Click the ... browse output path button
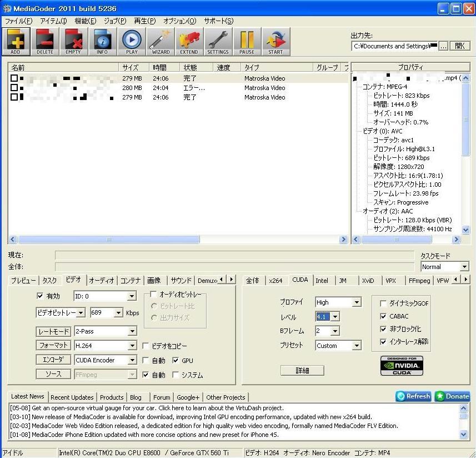Viewport: 476px width, 458px height. (x=444, y=46)
